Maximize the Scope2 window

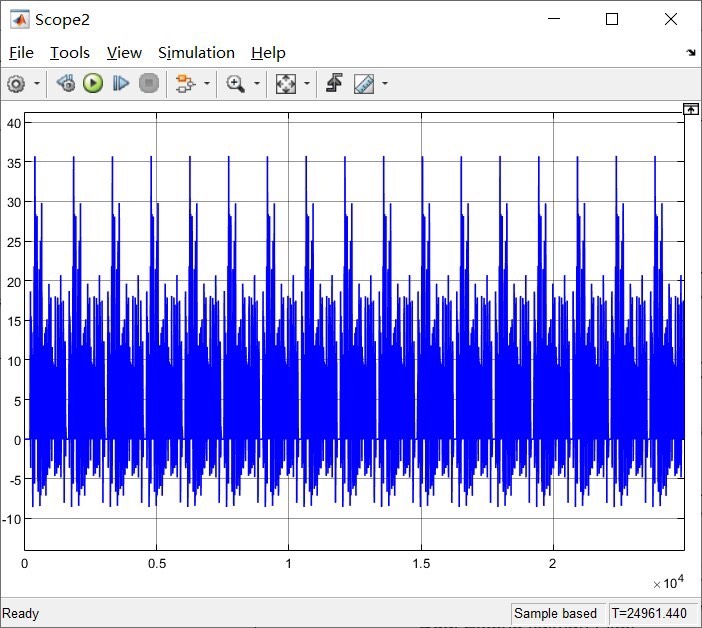click(x=612, y=19)
